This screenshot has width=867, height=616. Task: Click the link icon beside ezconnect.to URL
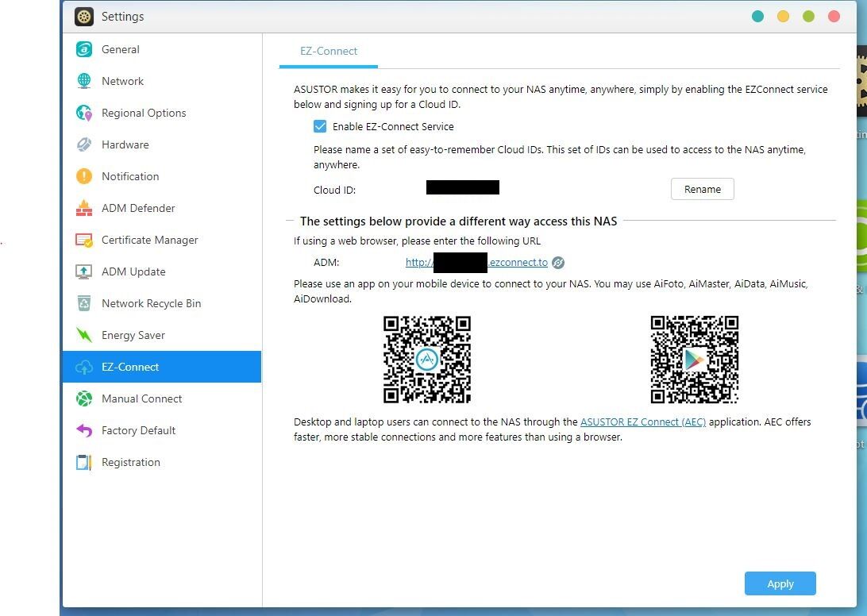pos(558,263)
